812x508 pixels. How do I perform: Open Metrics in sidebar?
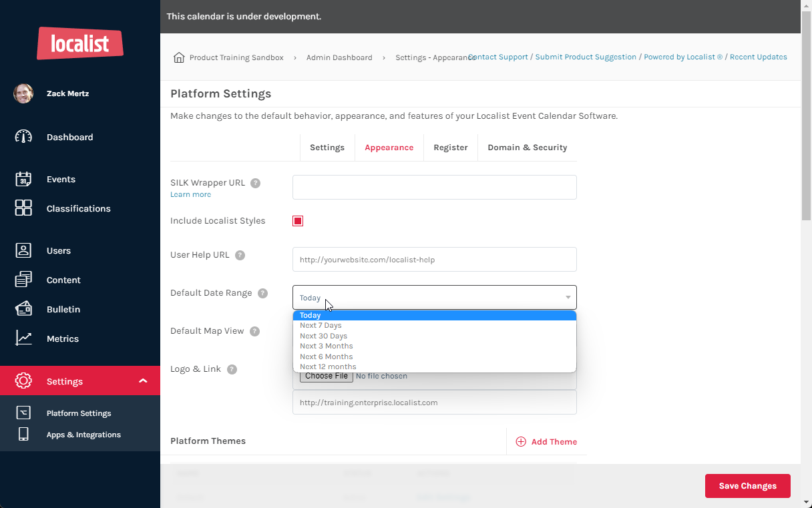tap(63, 338)
